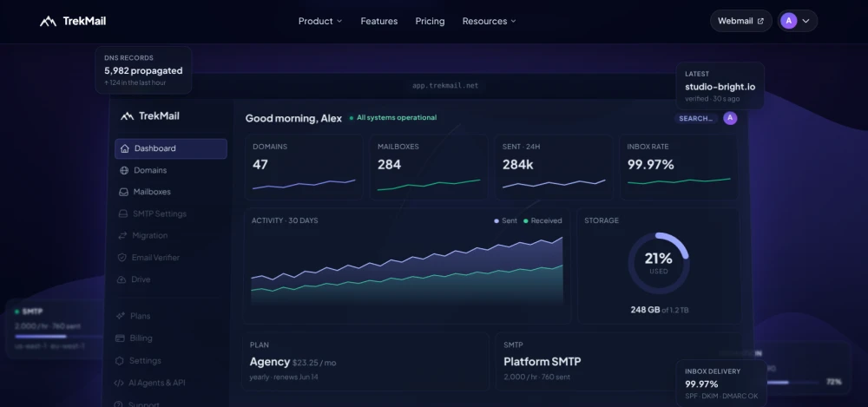Click the Domains globe icon
868x407 pixels.
pyautogui.click(x=124, y=171)
